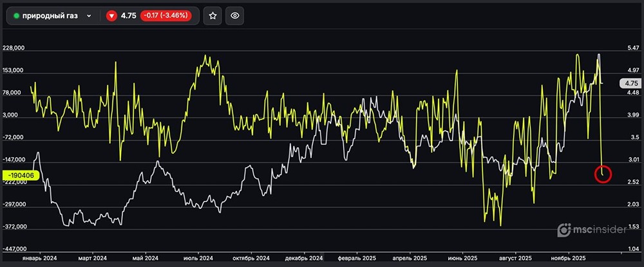Click the март 2024 axis label
The image size is (644, 267).
tap(93, 259)
